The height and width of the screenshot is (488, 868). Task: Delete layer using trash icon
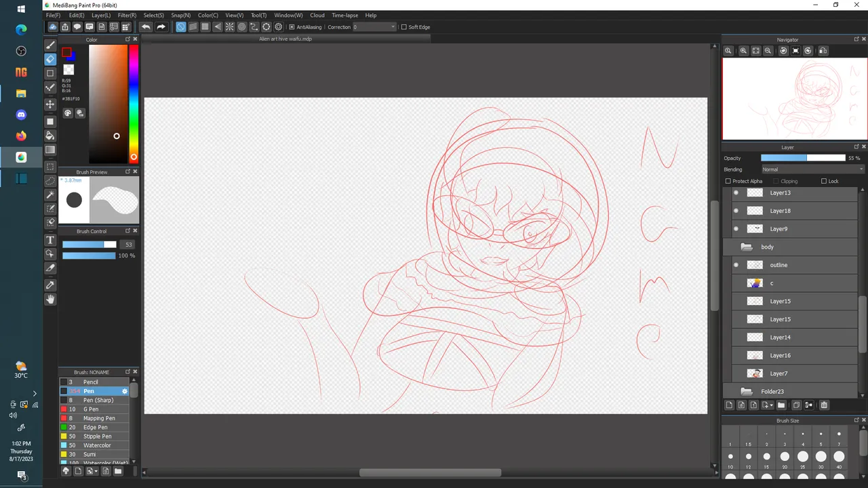824,405
